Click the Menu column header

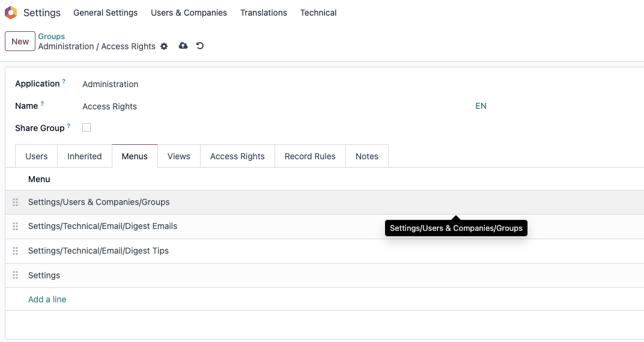pyautogui.click(x=39, y=179)
